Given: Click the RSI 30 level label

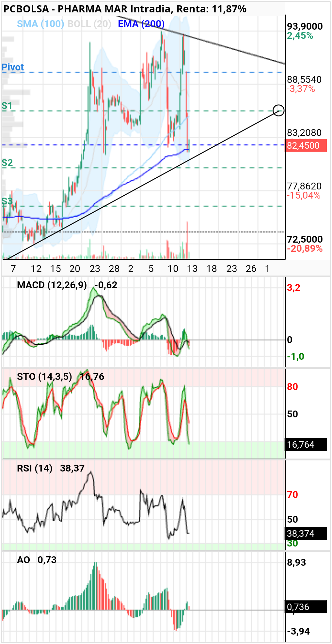Looking at the screenshot, I should pyautogui.click(x=292, y=543).
